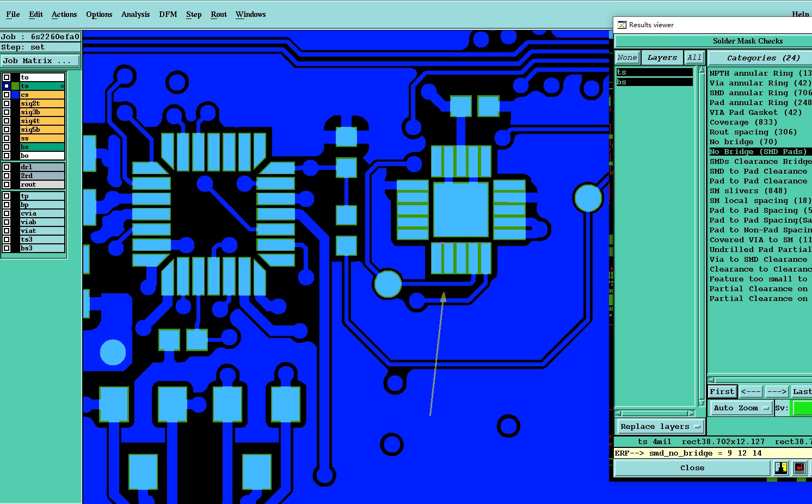Toggle the 'drl' layer checkbox

point(7,167)
